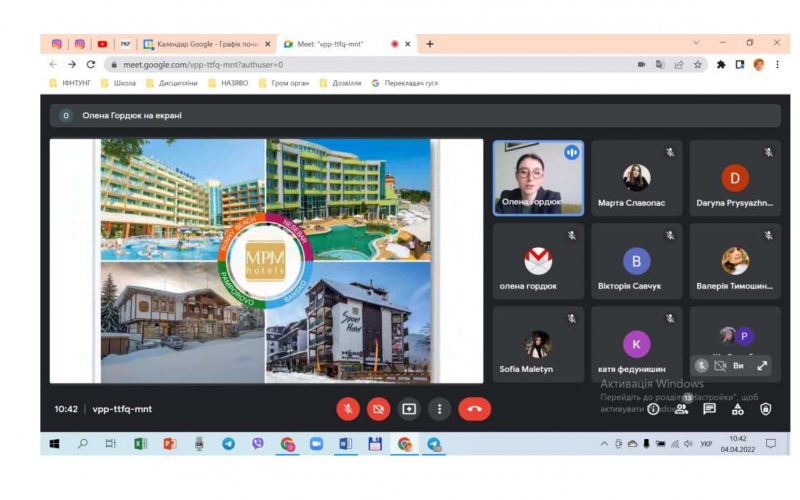The image size is (800, 500).
Task: Close the Meet tab
Action: pyautogui.click(x=408, y=44)
